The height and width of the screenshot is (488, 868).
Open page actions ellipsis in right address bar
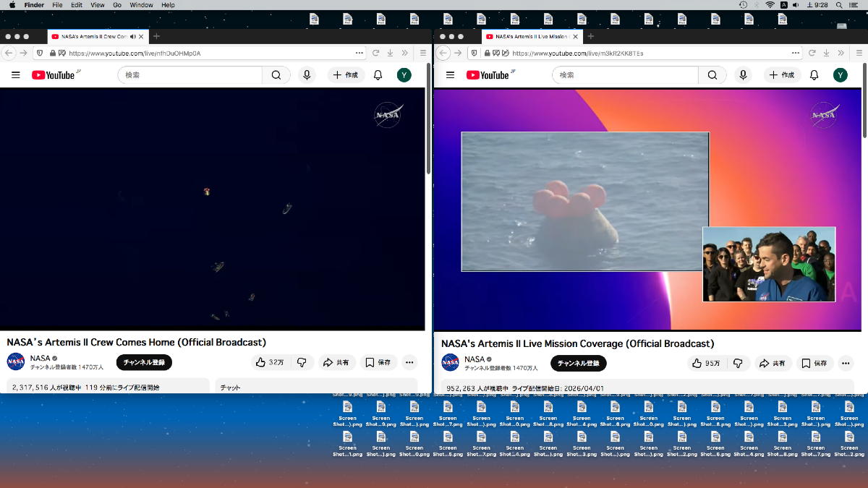pyautogui.click(x=796, y=53)
